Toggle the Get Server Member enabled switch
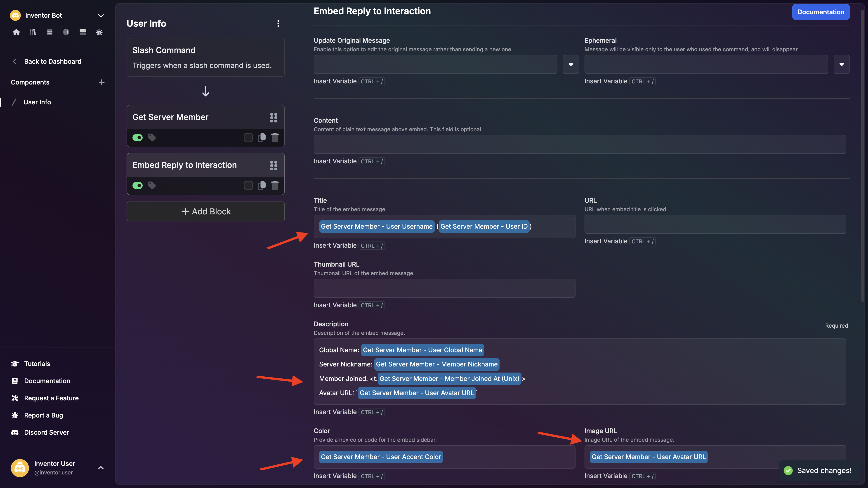The image size is (868, 488). click(x=137, y=137)
